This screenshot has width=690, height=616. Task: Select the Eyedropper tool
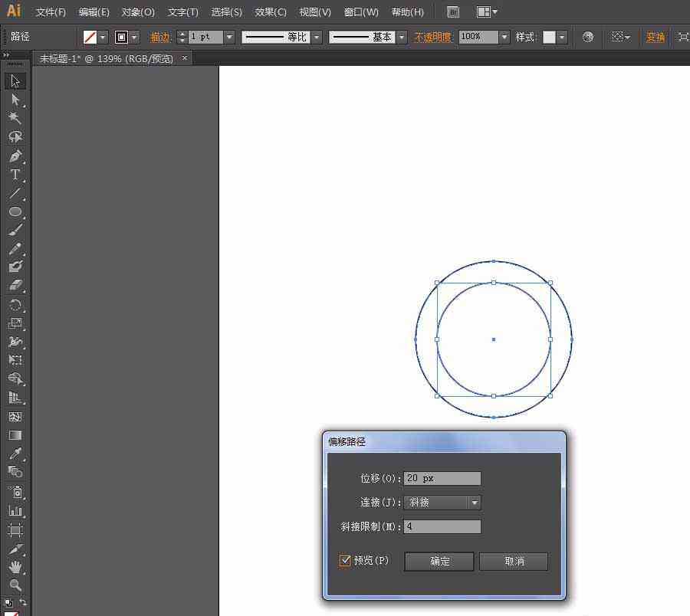click(15, 454)
